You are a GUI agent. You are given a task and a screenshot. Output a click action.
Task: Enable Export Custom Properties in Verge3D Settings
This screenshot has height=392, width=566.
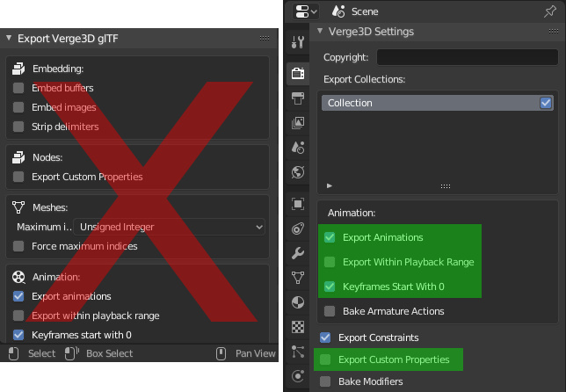pos(325,359)
